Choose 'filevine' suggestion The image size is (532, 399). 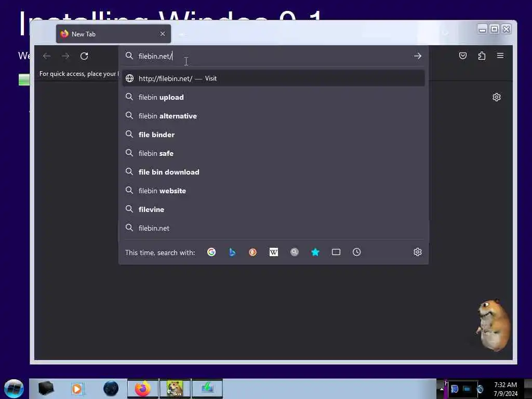coord(273,209)
